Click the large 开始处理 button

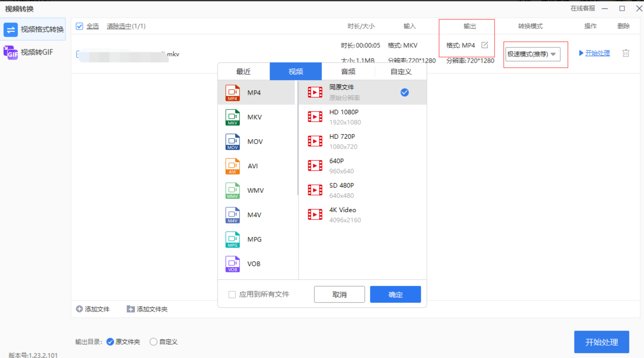tap(601, 342)
